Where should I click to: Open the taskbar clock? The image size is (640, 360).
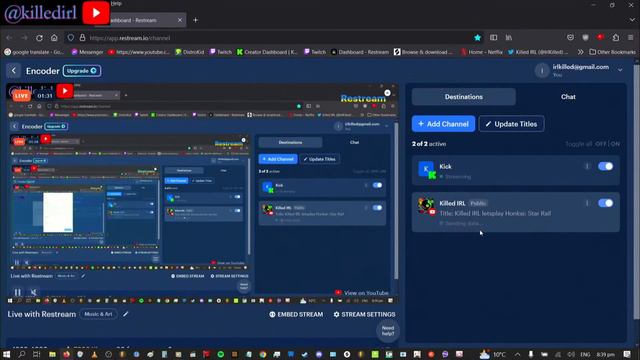point(606,354)
